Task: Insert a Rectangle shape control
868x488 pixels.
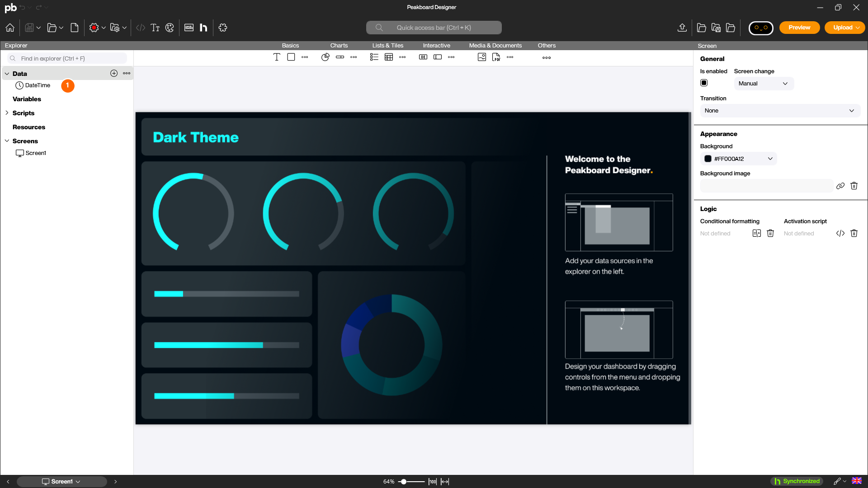Action: point(291,57)
